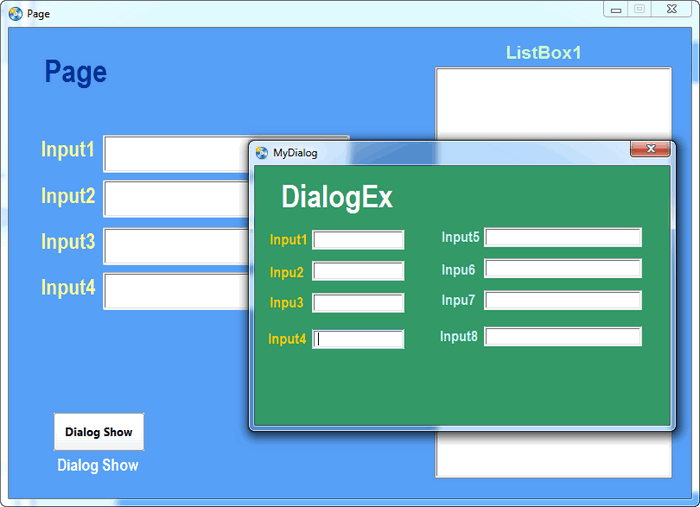700x507 pixels.
Task: Click the DialogEx heading in the dialog
Action: pyautogui.click(x=337, y=197)
